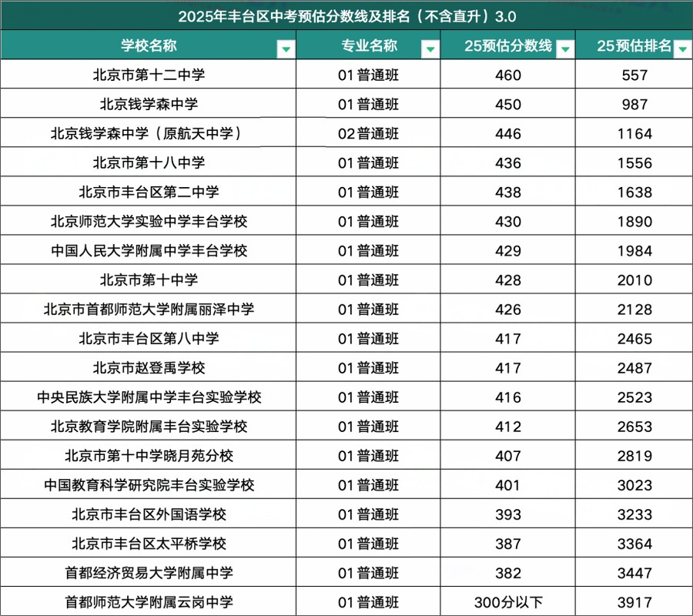Click the ranking 3917 cell

(x=633, y=602)
